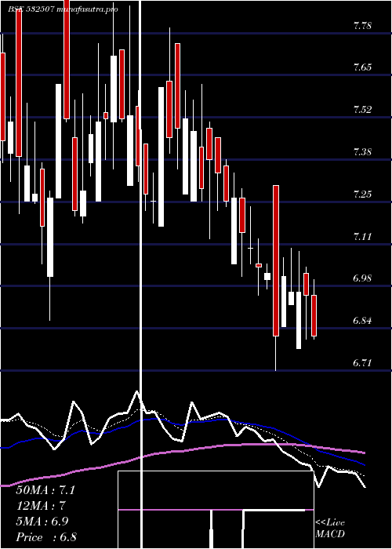Click the 6.71 price axis label

pos(362,362)
